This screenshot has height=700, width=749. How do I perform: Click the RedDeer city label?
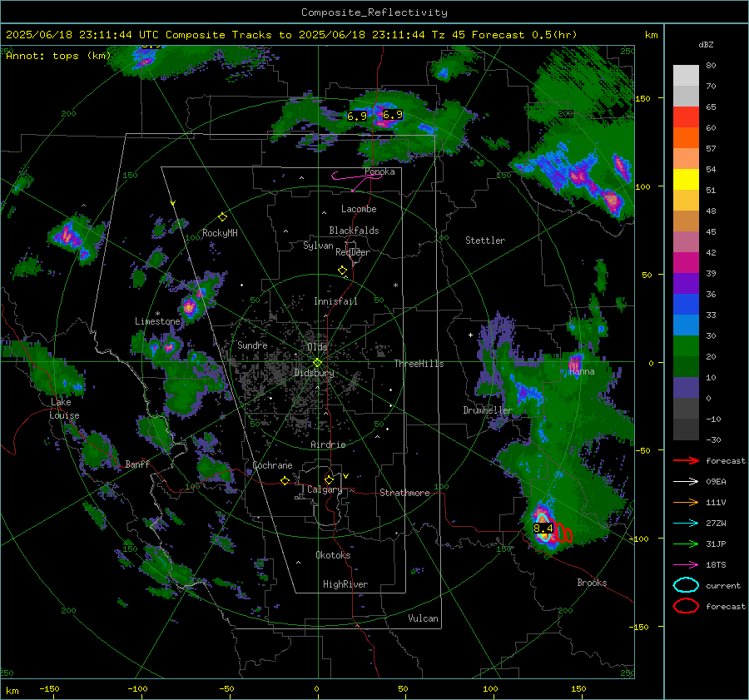pos(353,252)
